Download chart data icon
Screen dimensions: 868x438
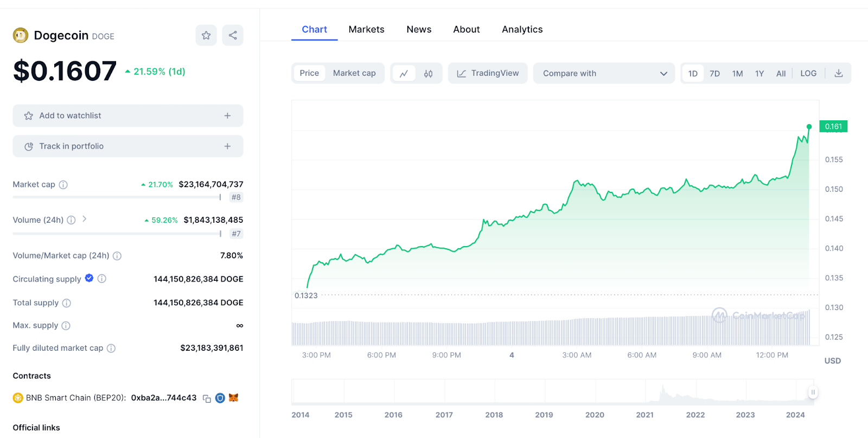(839, 73)
